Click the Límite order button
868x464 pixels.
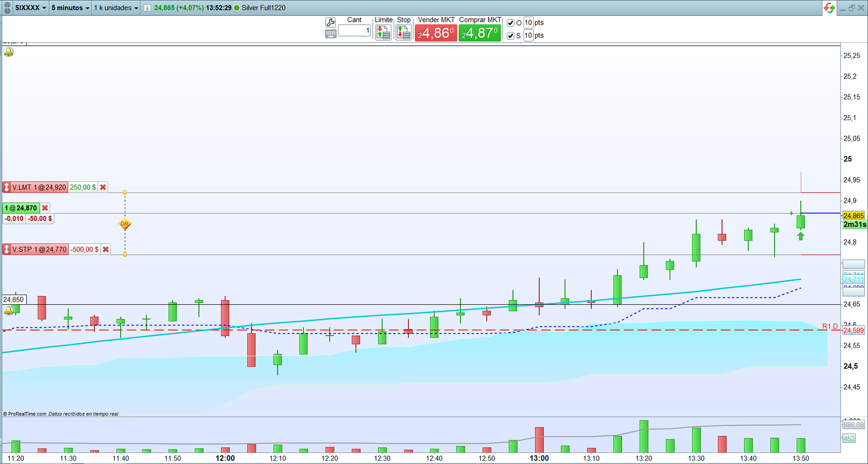point(383,32)
